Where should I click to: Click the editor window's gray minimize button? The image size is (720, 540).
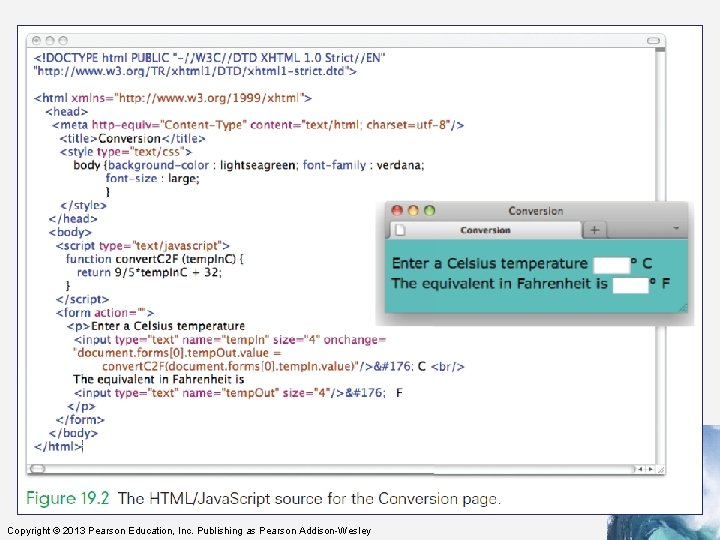coord(50,41)
